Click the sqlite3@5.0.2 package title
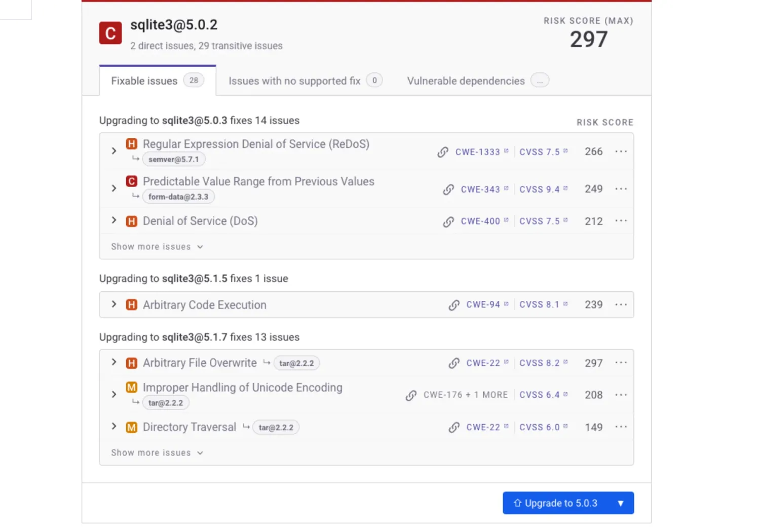This screenshot has width=760, height=532. (x=174, y=25)
